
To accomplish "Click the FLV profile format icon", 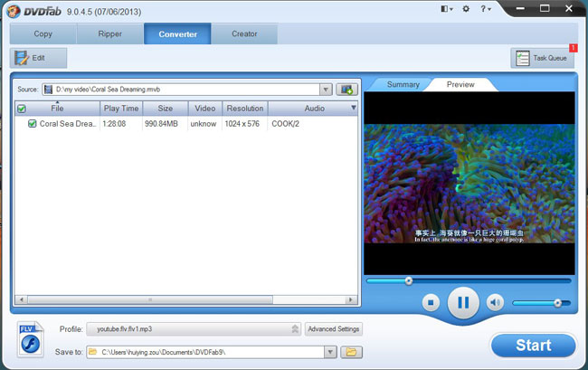I will [31, 339].
